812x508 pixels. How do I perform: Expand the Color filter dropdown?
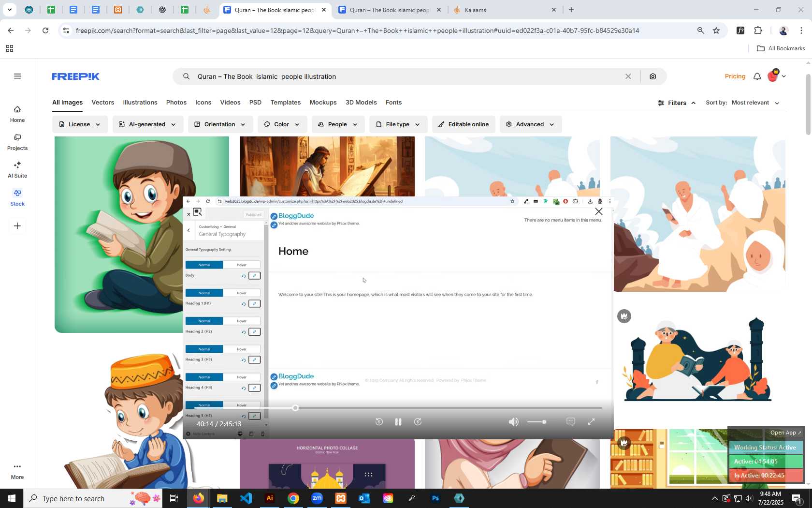[x=282, y=124]
